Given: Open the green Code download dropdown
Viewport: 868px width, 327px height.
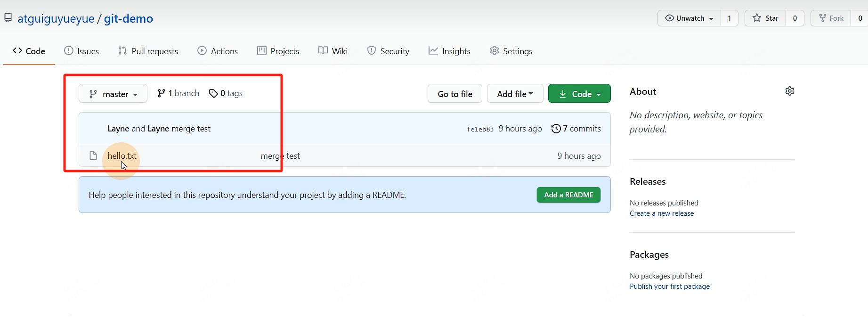Looking at the screenshot, I should (579, 94).
